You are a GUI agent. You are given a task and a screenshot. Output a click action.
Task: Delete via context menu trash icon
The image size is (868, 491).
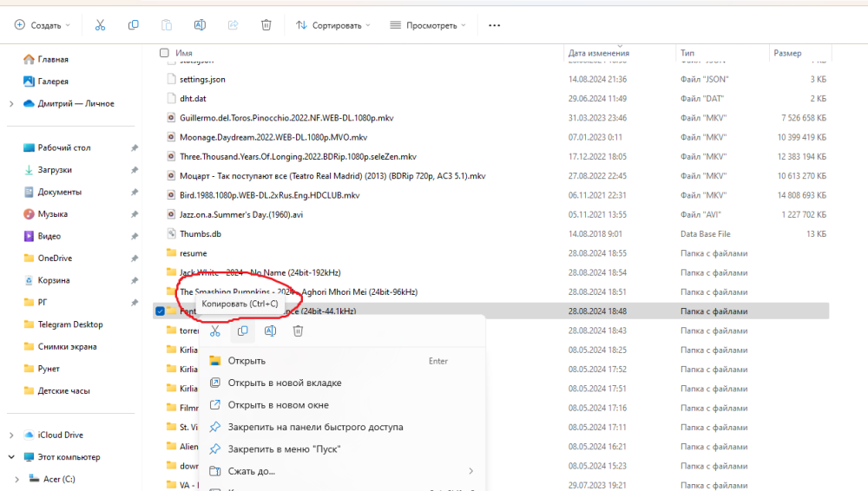(298, 331)
